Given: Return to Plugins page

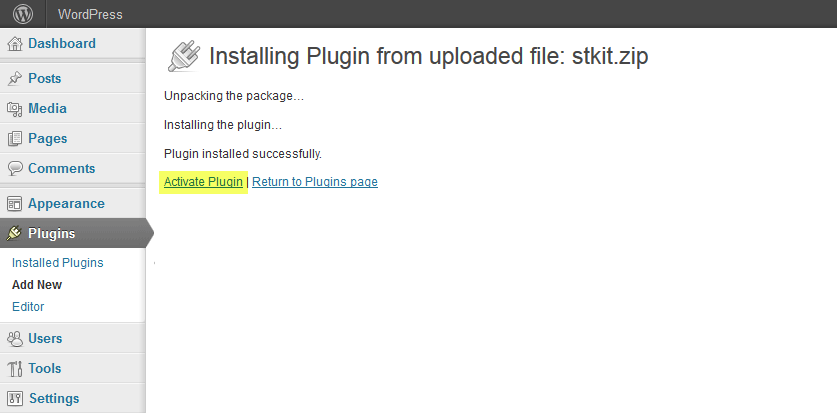Looking at the screenshot, I should click(x=315, y=182).
